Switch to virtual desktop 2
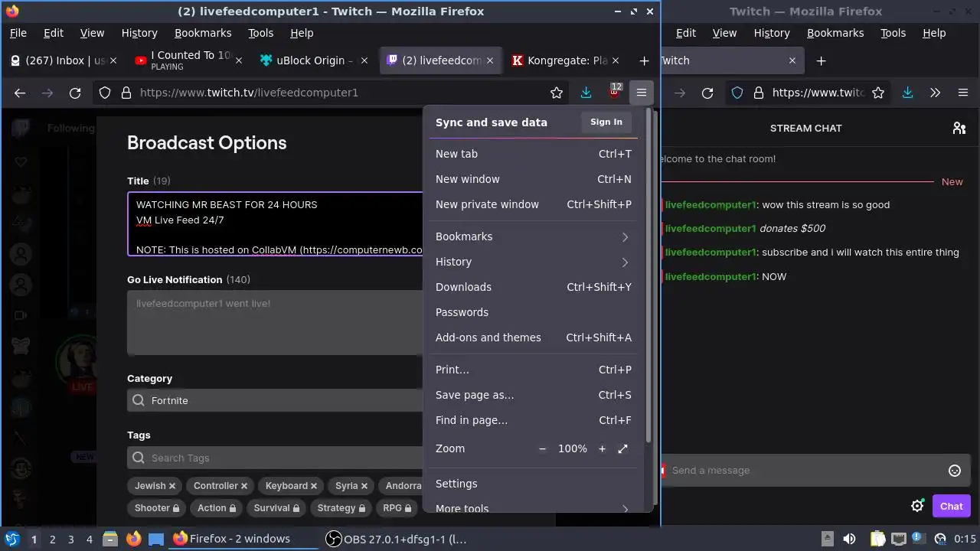The image size is (980, 551). [x=52, y=539]
